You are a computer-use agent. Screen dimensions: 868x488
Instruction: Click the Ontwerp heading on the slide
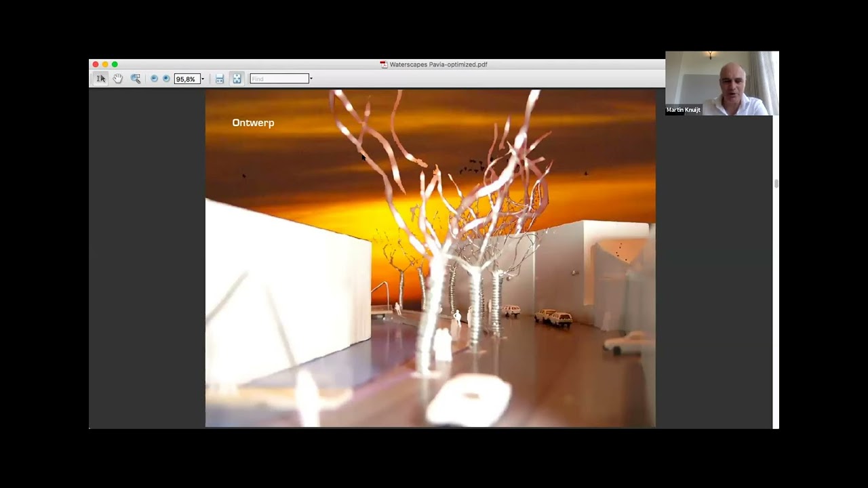click(253, 123)
